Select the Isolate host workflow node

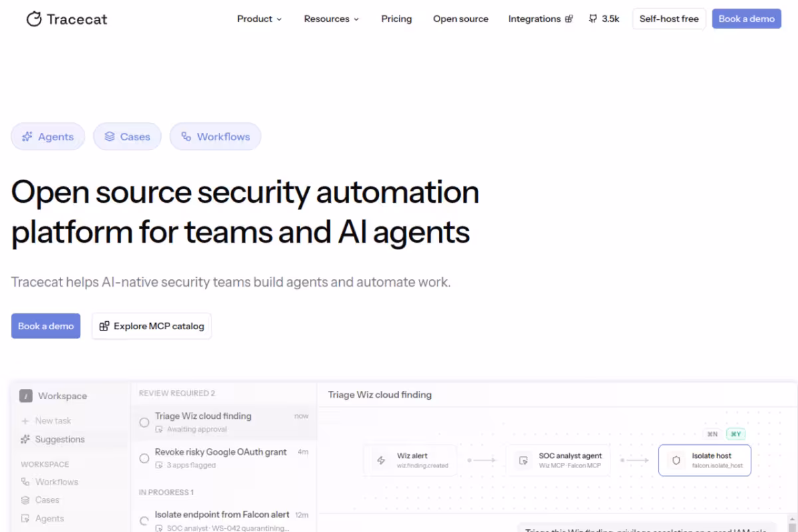pos(705,460)
